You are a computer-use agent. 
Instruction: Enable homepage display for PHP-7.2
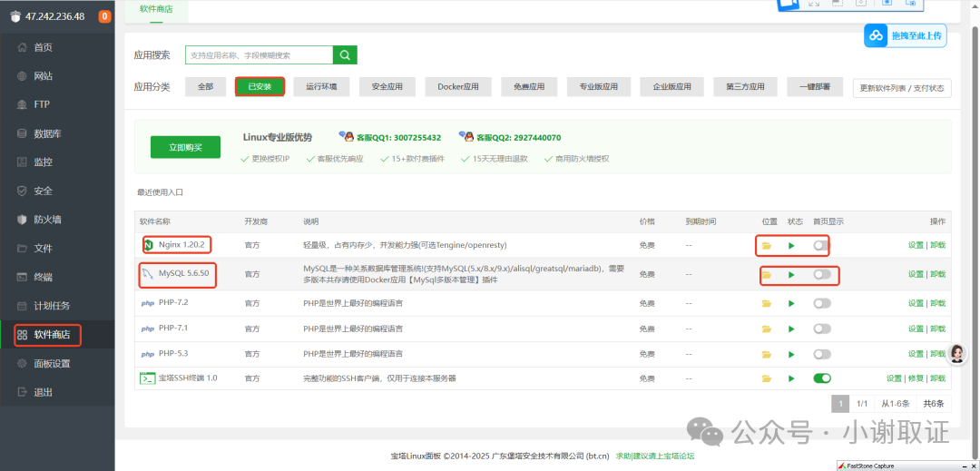click(822, 304)
